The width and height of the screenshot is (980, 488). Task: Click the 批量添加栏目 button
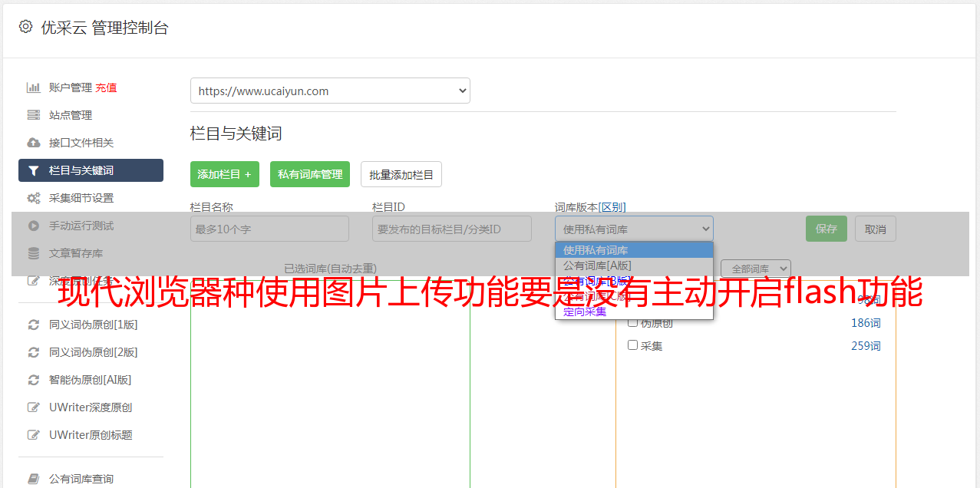click(x=401, y=174)
